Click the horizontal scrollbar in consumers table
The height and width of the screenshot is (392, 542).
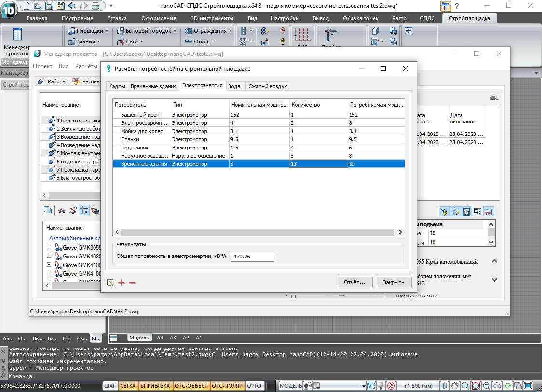click(x=257, y=232)
